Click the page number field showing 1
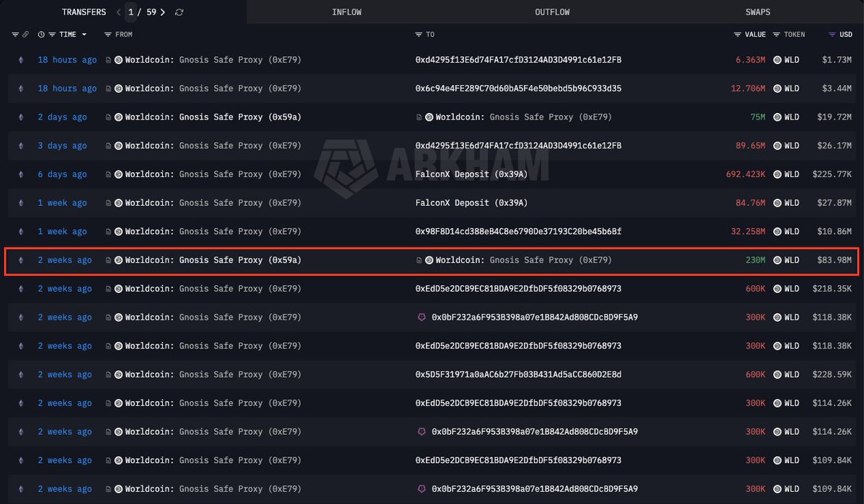Viewport: 864px width, 504px height. coord(130,12)
